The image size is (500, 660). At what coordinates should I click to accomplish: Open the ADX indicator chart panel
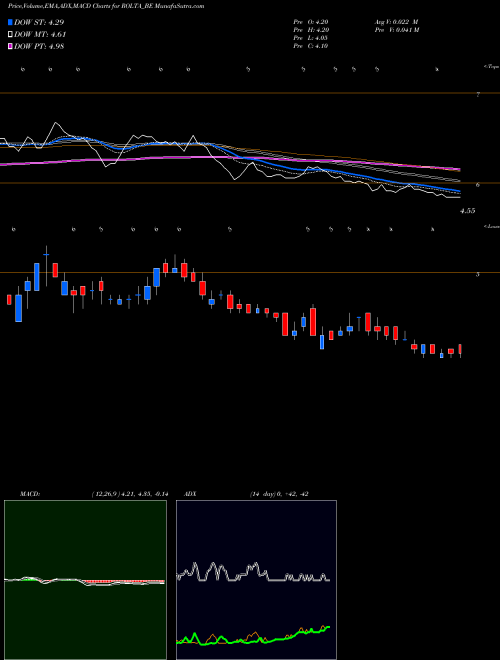tap(256, 580)
